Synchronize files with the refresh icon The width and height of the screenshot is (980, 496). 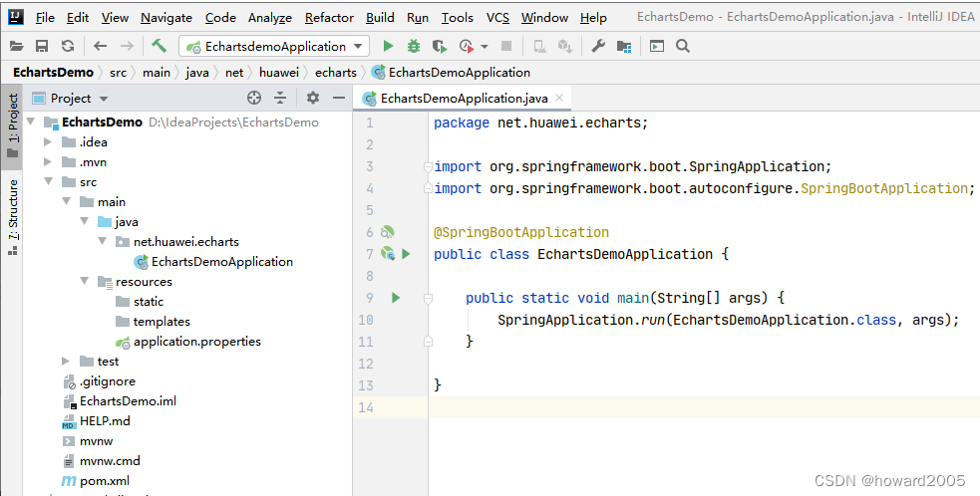[67, 46]
